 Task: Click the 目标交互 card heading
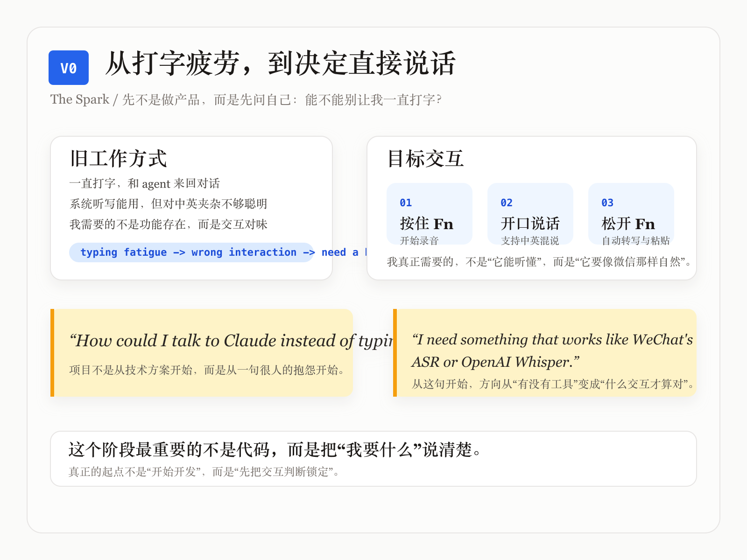[425, 159]
